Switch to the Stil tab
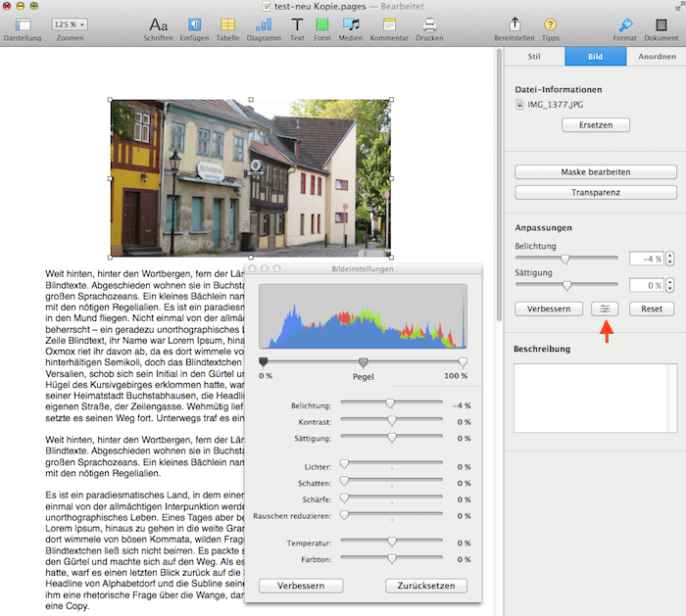The image size is (686, 616). (x=534, y=57)
